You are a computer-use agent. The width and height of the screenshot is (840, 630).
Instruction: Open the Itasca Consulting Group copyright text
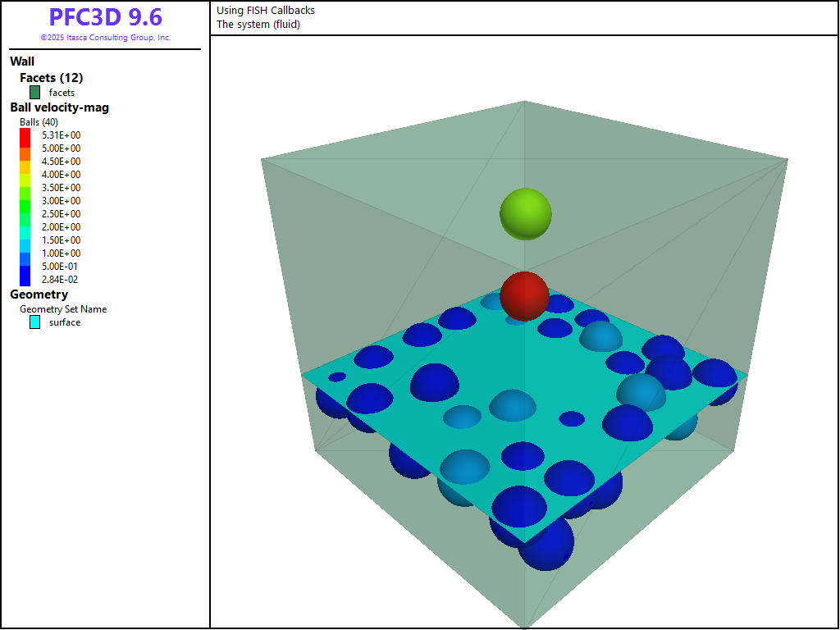click(x=105, y=38)
